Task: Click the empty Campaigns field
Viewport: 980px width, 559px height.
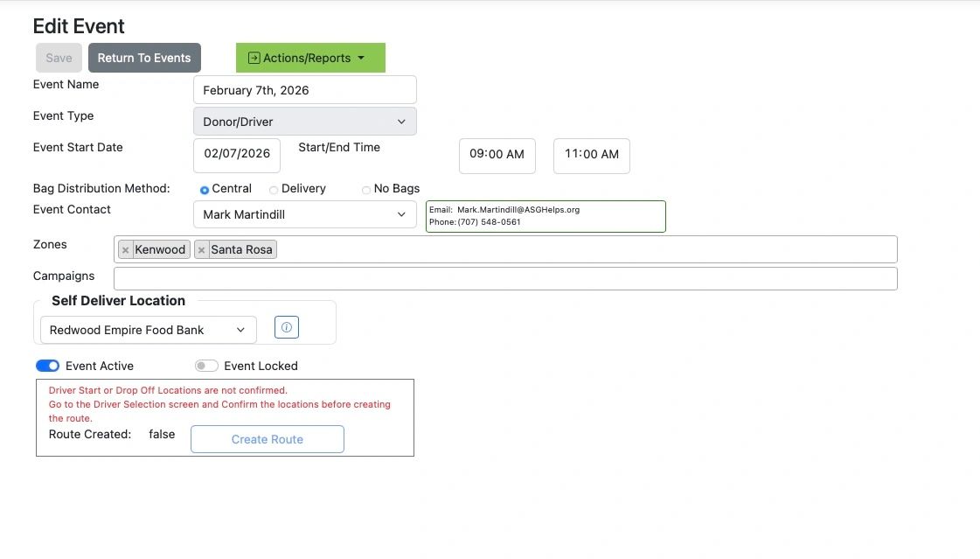Action: click(505, 278)
